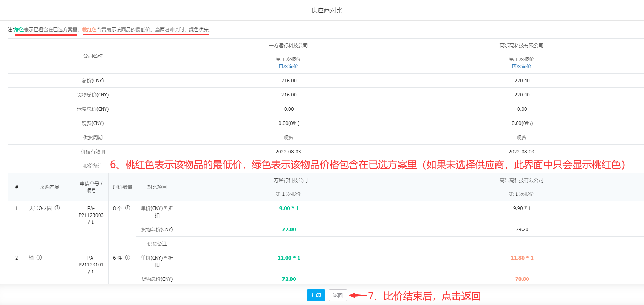Click the blue 打印 button
The width and height of the screenshot is (644, 305).
pyautogui.click(x=316, y=295)
